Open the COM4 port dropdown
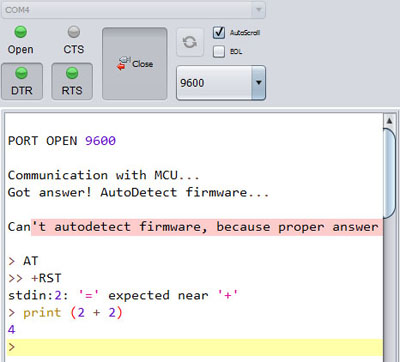The image size is (400, 362). point(133,10)
